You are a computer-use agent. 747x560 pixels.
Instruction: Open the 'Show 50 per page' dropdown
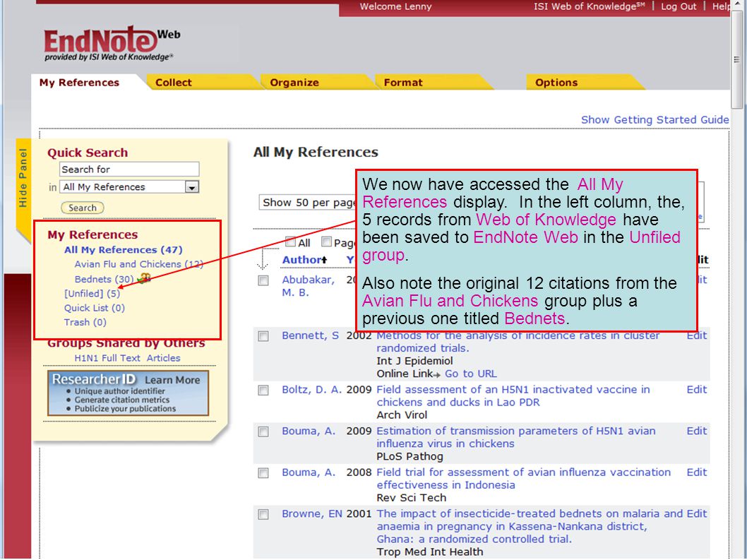[x=307, y=203]
